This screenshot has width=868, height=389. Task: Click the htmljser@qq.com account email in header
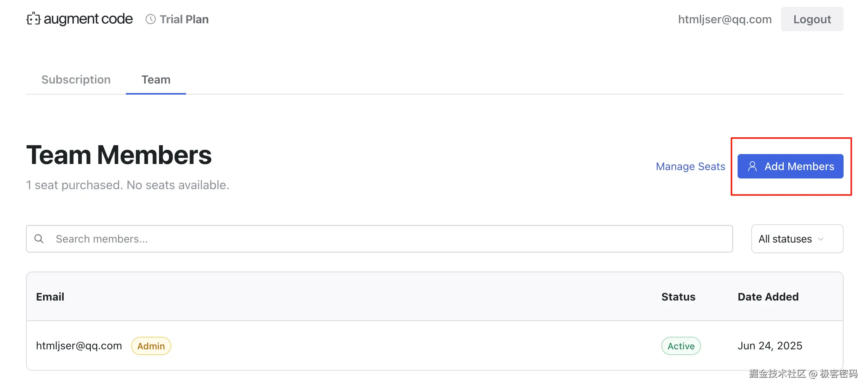[725, 19]
